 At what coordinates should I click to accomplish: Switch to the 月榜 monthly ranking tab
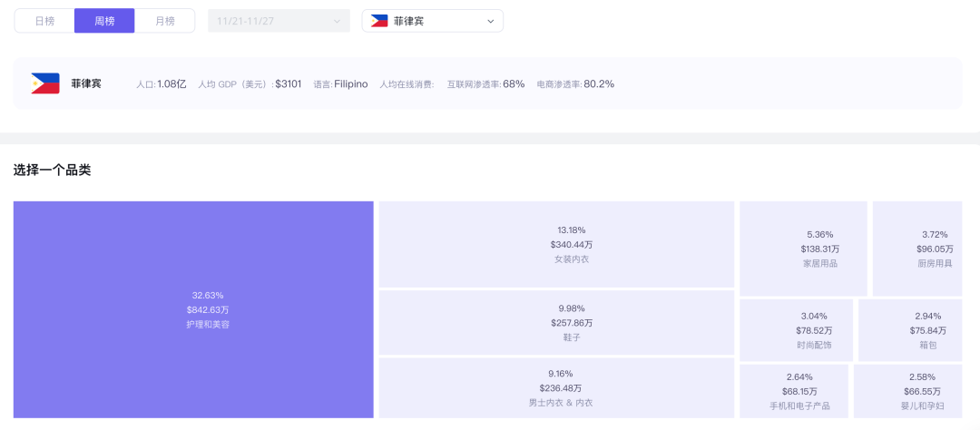coord(164,21)
